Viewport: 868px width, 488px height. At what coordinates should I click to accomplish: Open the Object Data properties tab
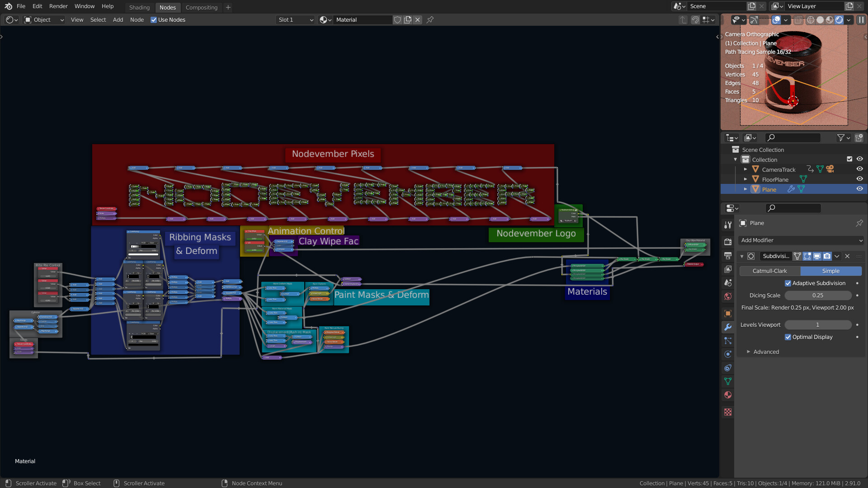pyautogui.click(x=728, y=381)
